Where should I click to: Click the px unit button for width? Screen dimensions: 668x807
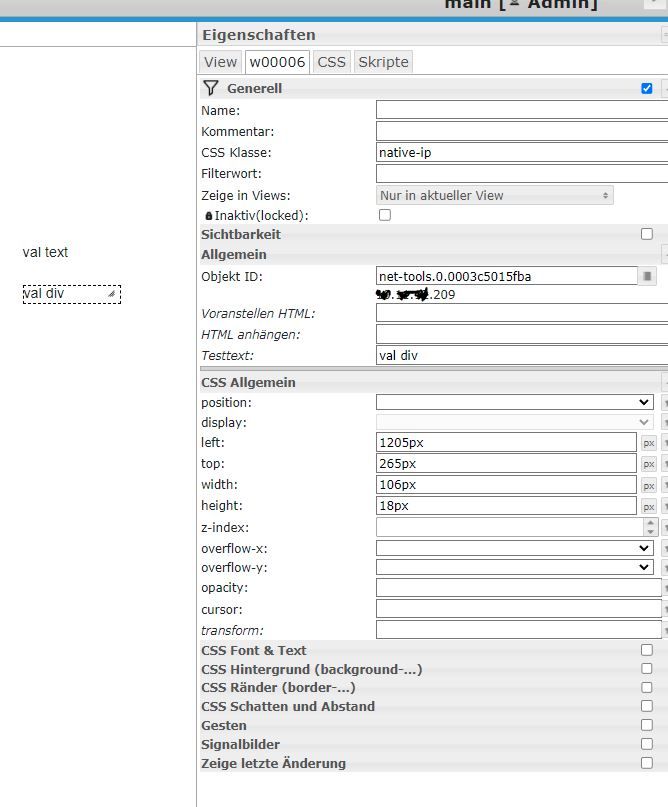(x=648, y=485)
